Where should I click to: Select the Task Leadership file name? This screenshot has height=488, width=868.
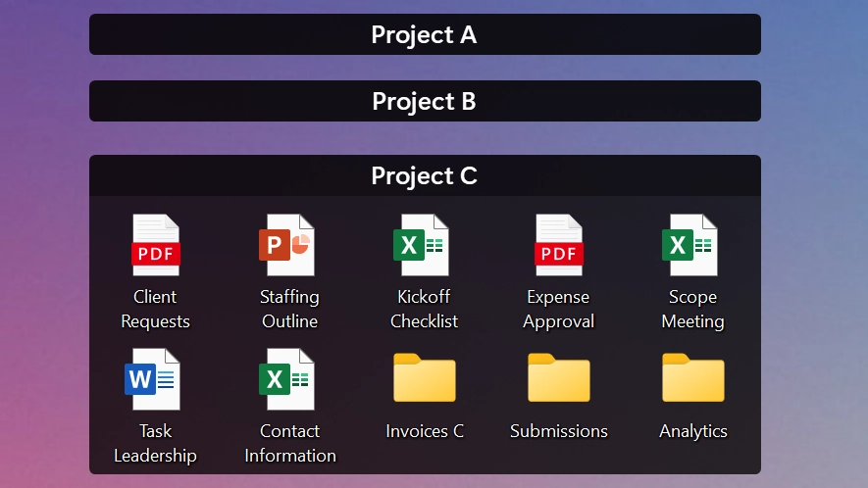[156, 443]
